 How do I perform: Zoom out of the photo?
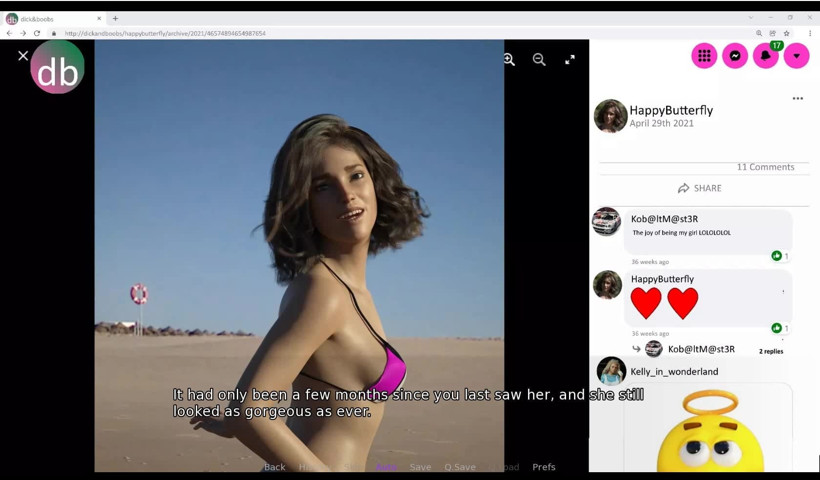pyautogui.click(x=539, y=60)
